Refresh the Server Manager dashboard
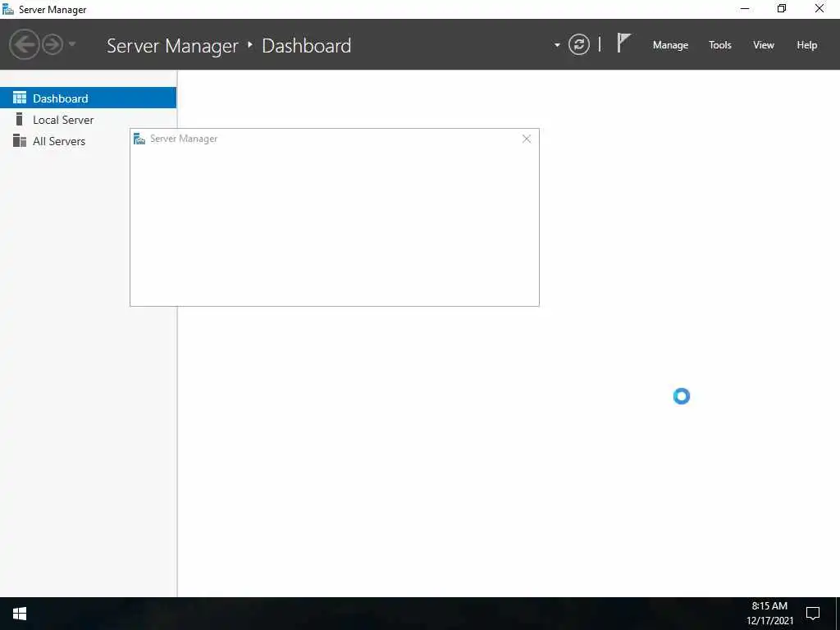 pos(578,44)
